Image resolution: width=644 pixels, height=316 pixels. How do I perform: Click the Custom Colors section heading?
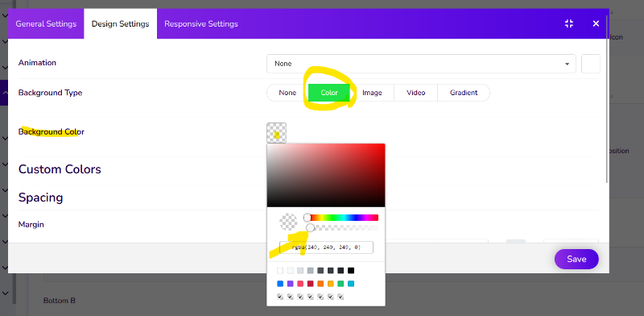tap(60, 169)
